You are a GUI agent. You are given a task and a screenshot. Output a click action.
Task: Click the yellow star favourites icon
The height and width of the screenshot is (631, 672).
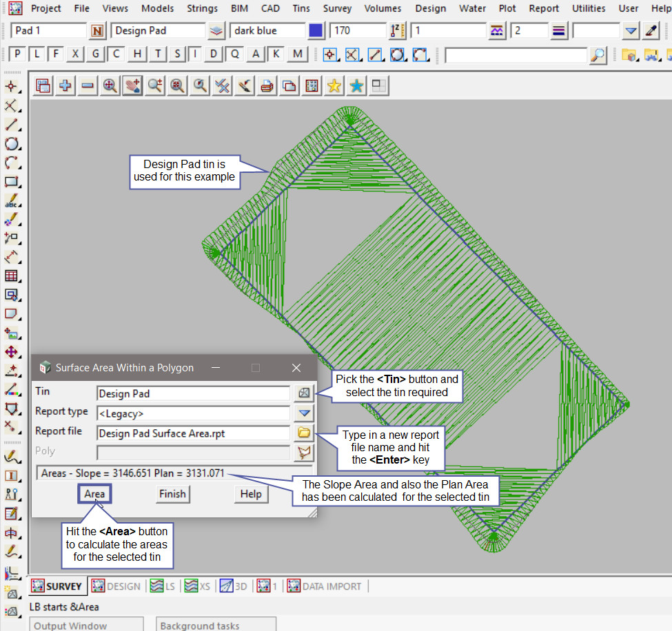pyautogui.click(x=334, y=86)
